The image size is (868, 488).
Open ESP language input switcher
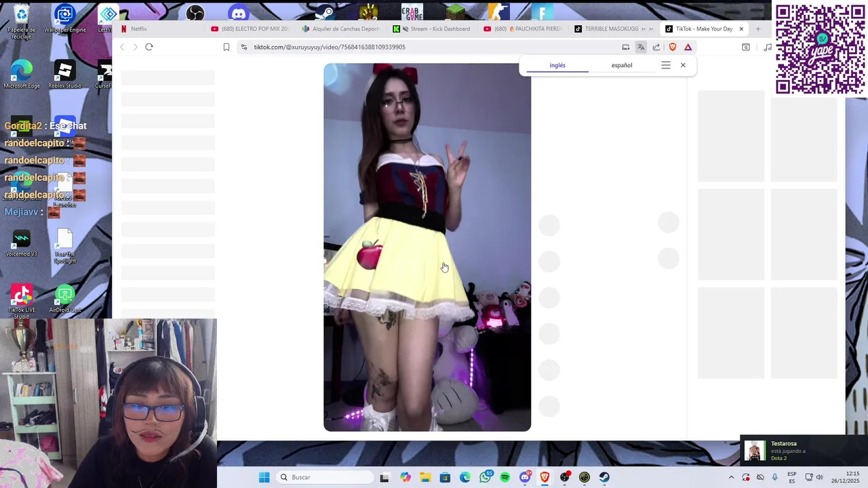coord(791,477)
